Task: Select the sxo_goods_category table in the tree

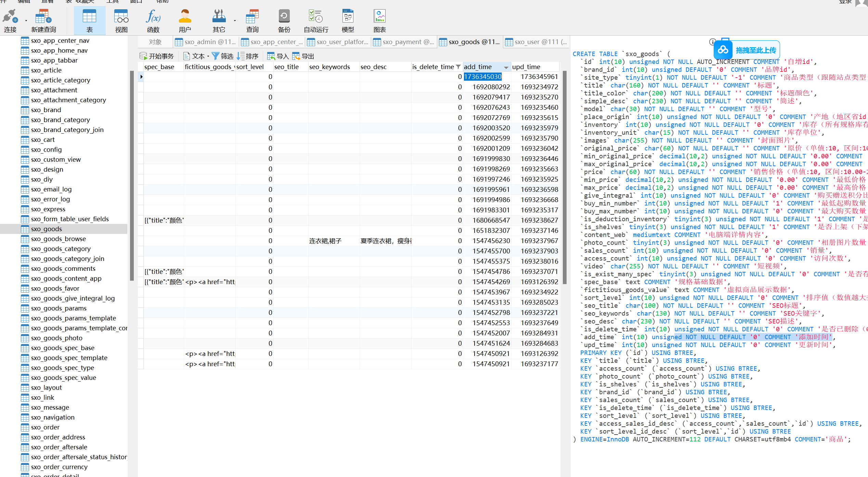Action: (61, 249)
